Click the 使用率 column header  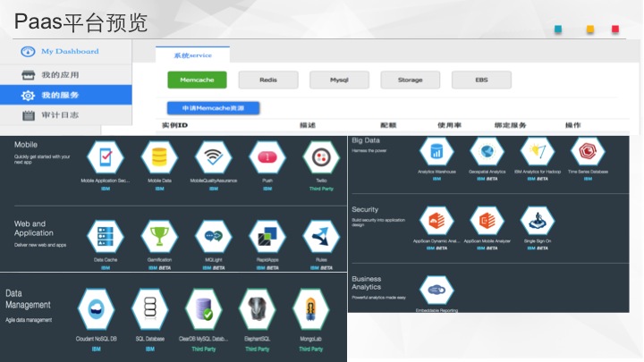click(449, 125)
